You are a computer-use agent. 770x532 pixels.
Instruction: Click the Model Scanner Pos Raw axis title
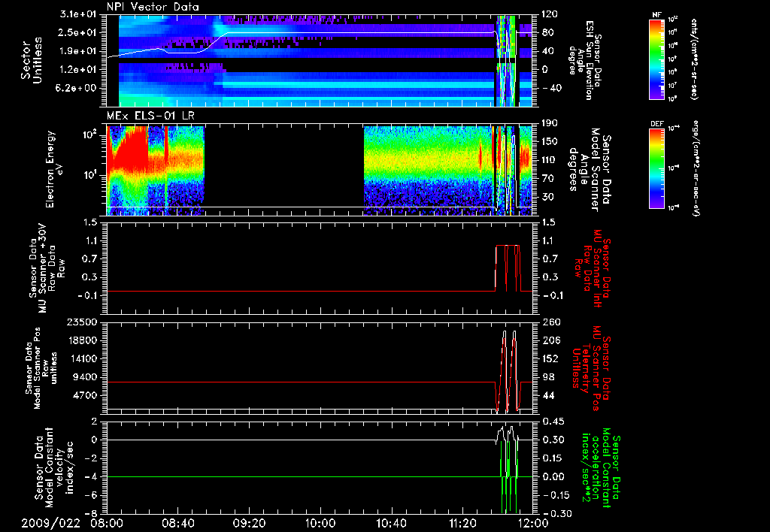[x=41, y=368]
